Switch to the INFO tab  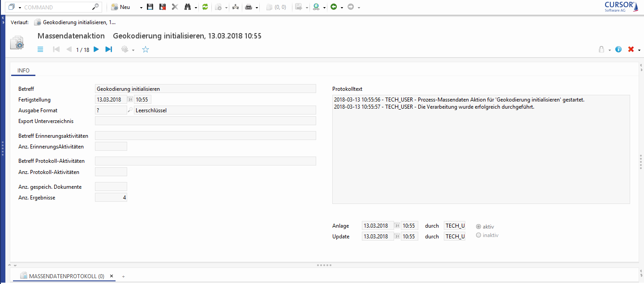pyautogui.click(x=23, y=71)
